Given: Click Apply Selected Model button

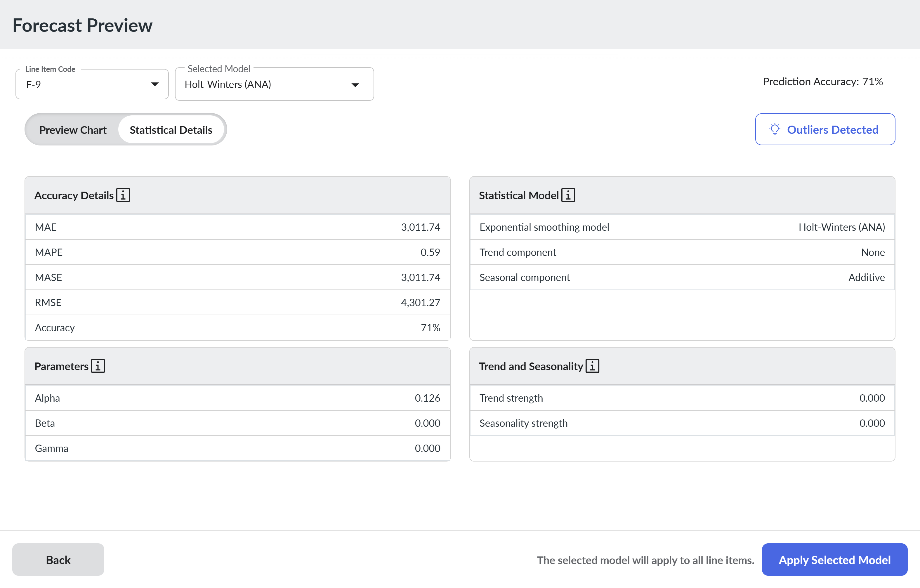Looking at the screenshot, I should pos(834,559).
